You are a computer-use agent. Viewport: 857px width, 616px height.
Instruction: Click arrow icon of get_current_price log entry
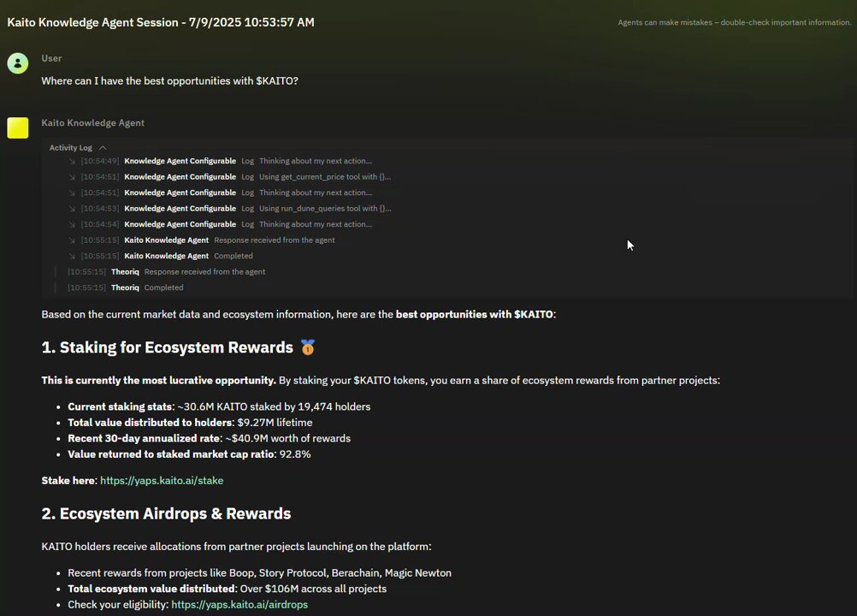coord(72,177)
